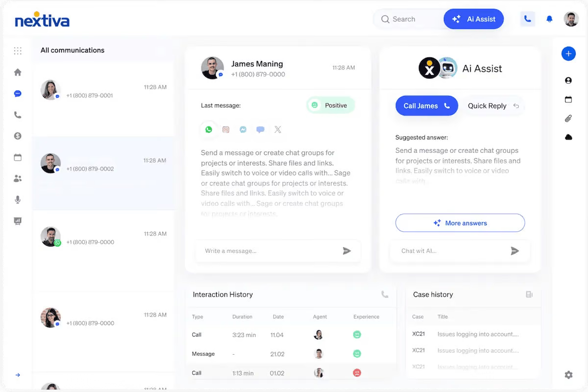The height and width of the screenshot is (392, 588).
Task: Open the cloud icon in right rail
Action: pos(568,137)
